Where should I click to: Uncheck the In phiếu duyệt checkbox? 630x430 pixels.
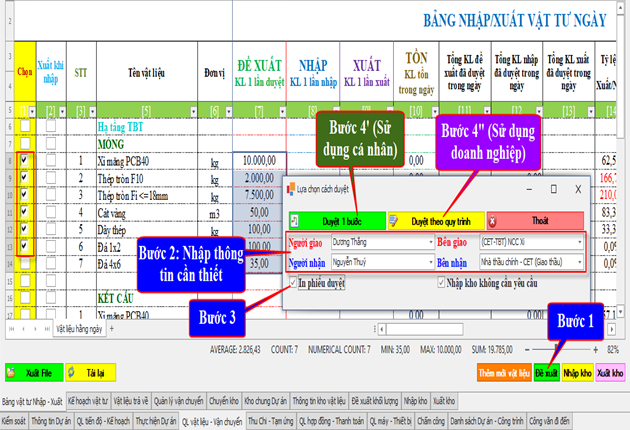(x=295, y=282)
